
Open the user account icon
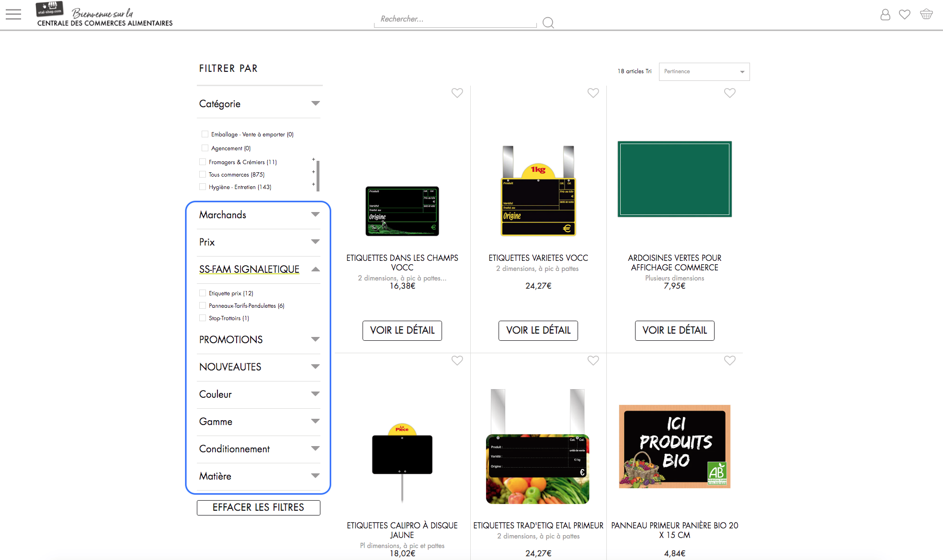point(885,15)
